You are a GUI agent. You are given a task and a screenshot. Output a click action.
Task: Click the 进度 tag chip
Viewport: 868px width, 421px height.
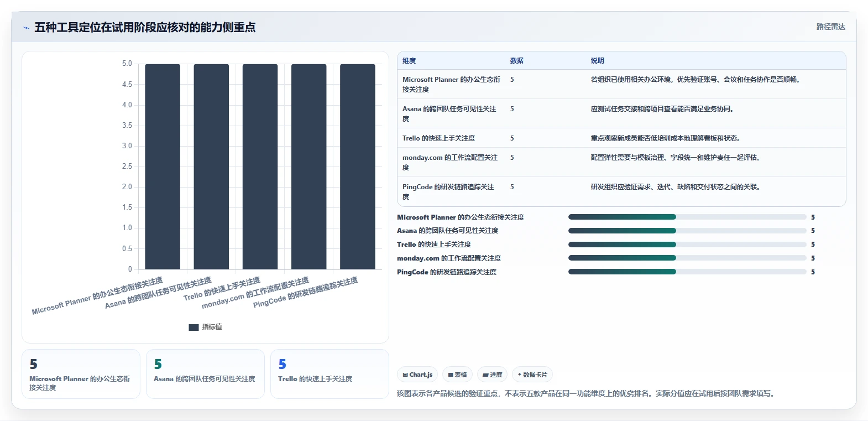click(492, 375)
